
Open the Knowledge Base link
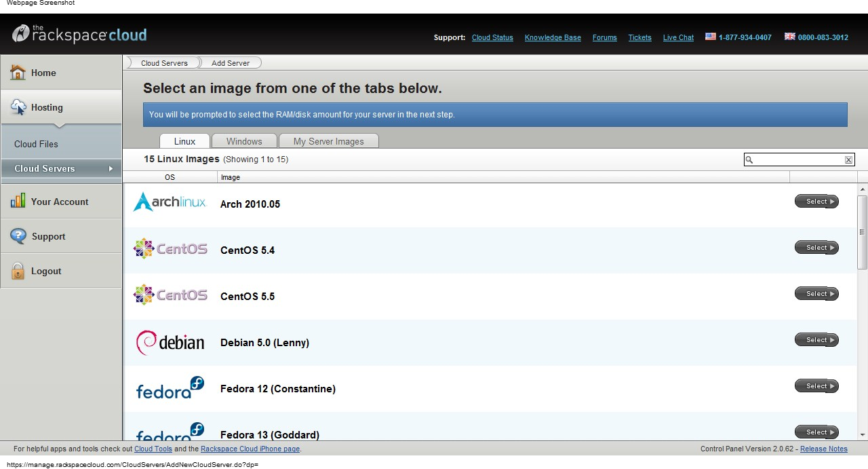(x=553, y=37)
